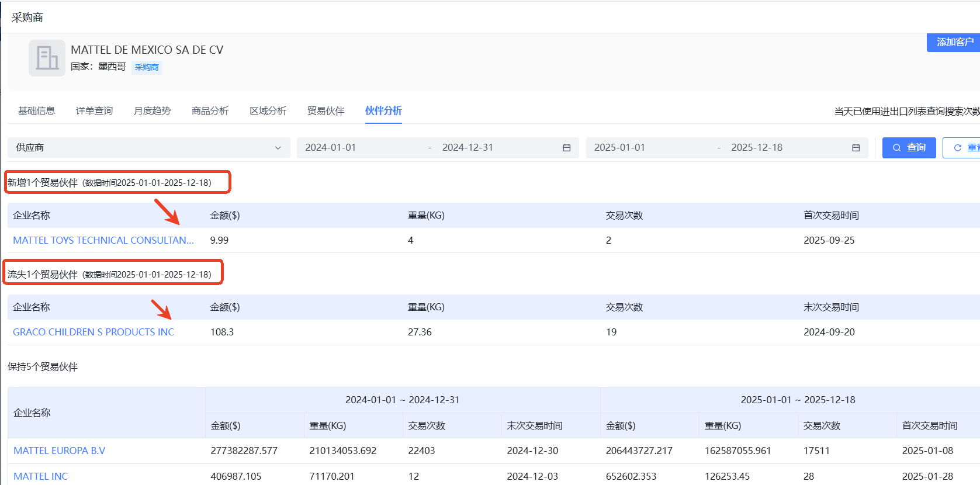Click the last transaction date 2024-09-20
The image size is (980, 485).
[829, 332]
